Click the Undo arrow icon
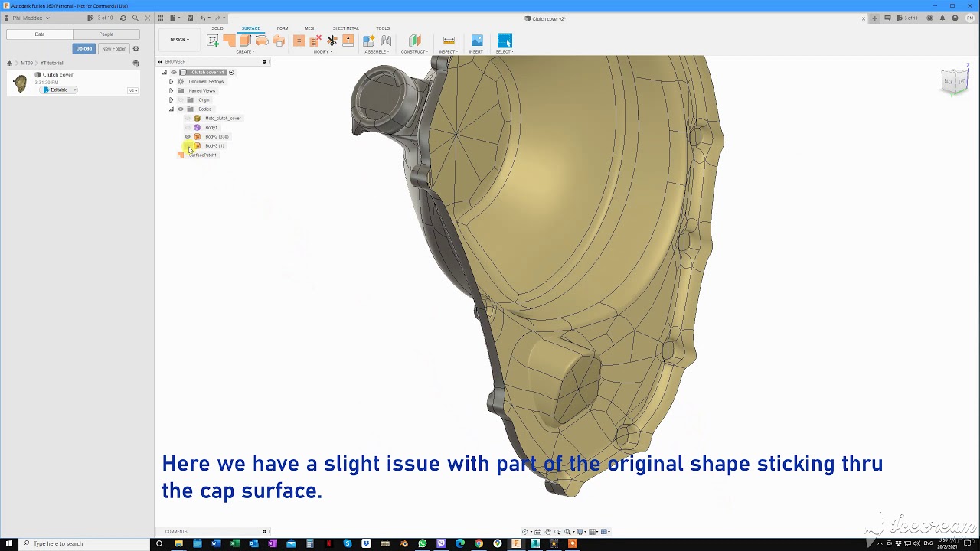The height and width of the screenshot is (551, 980). click(x=203, y=18)
